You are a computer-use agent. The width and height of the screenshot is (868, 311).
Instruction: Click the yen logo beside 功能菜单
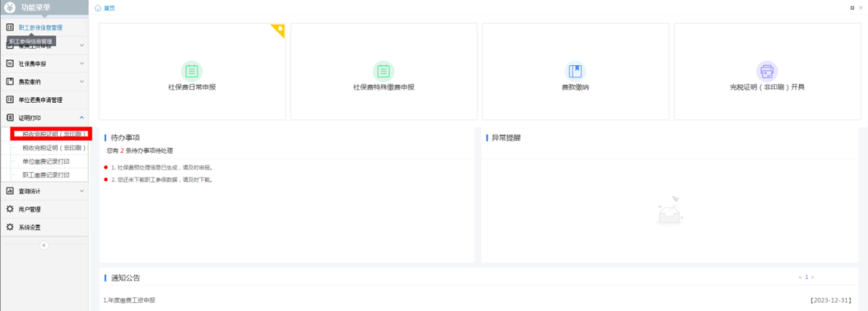click(x=10, y=7)
